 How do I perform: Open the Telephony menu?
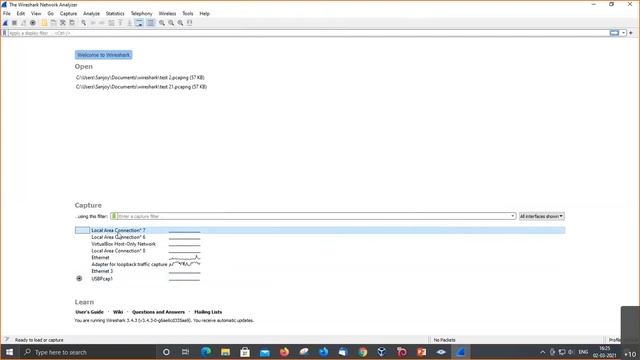click(x=141, y=13)
